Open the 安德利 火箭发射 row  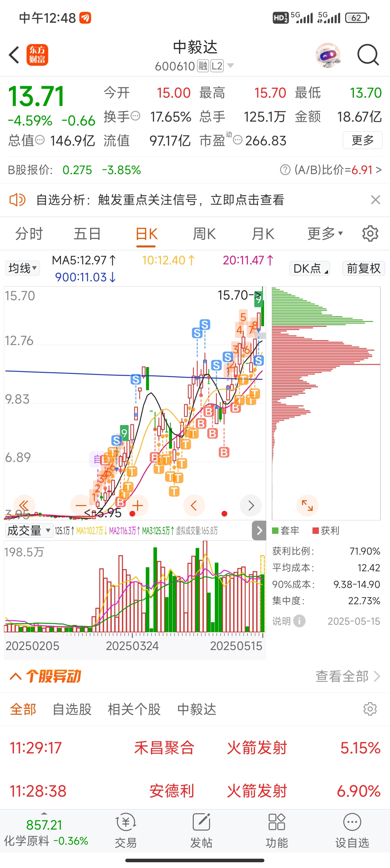(195, 791)
